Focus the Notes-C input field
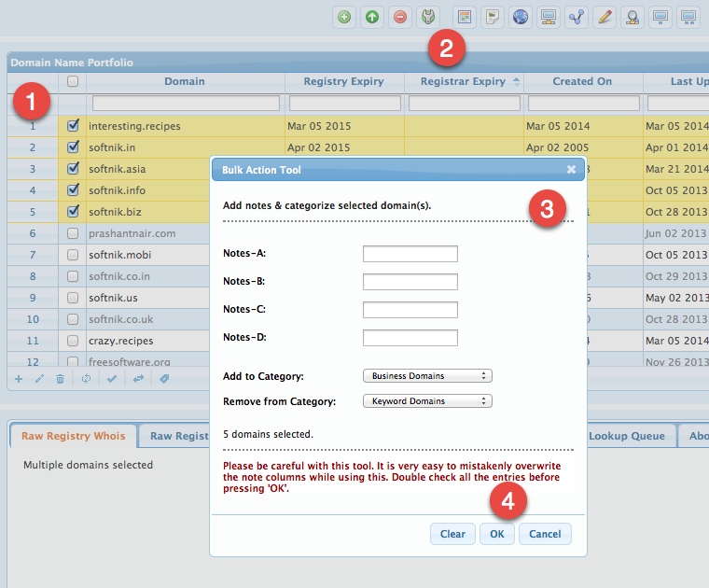Screen dimensions: 709x588 pyautogui.click(x=410, y=310)
